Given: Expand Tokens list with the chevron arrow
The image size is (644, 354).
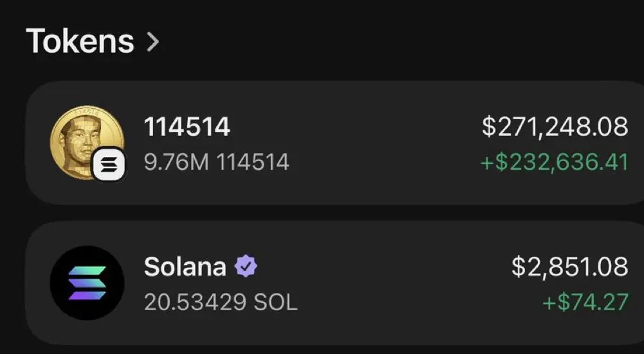Looking at the screenshot, I should tap(152, 42).
